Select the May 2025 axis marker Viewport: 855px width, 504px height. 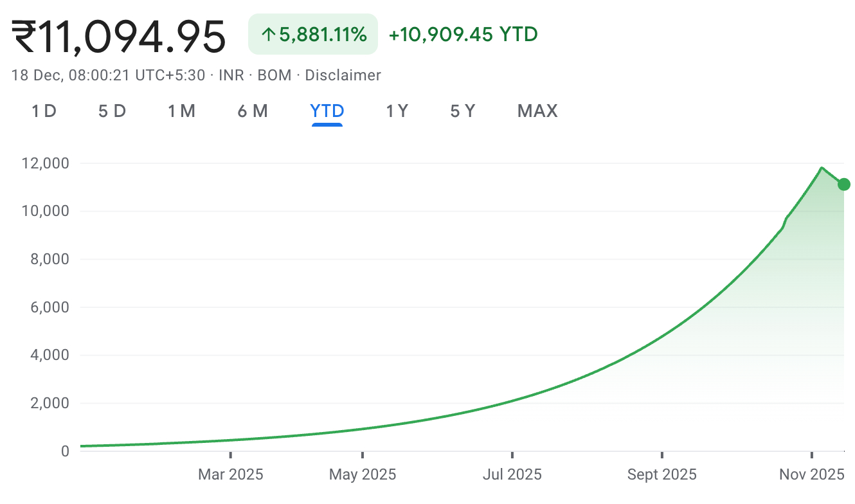click(363, 474)
